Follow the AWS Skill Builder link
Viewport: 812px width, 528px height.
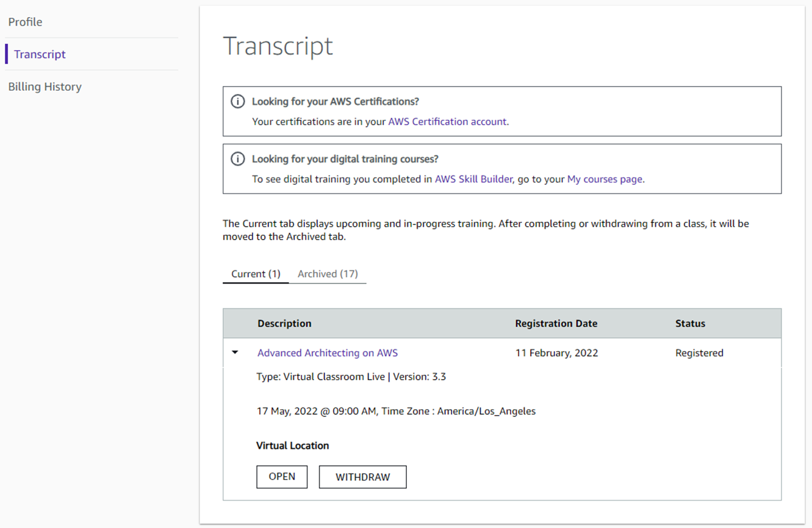click(x=473, y=179)
